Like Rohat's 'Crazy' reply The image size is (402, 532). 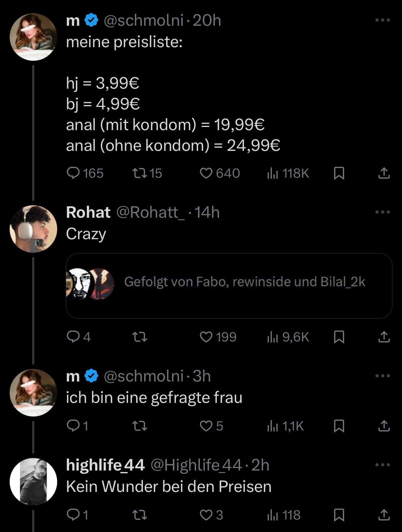click(206, 337)
